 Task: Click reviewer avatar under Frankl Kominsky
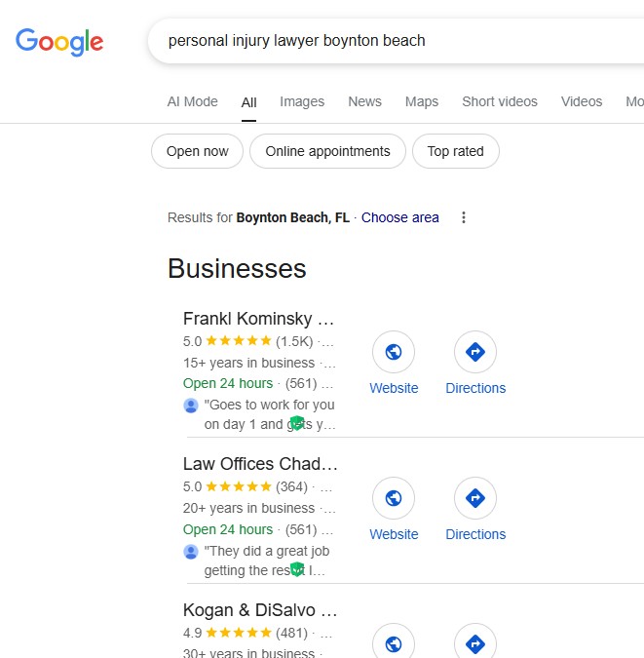[x=191, y=406]
